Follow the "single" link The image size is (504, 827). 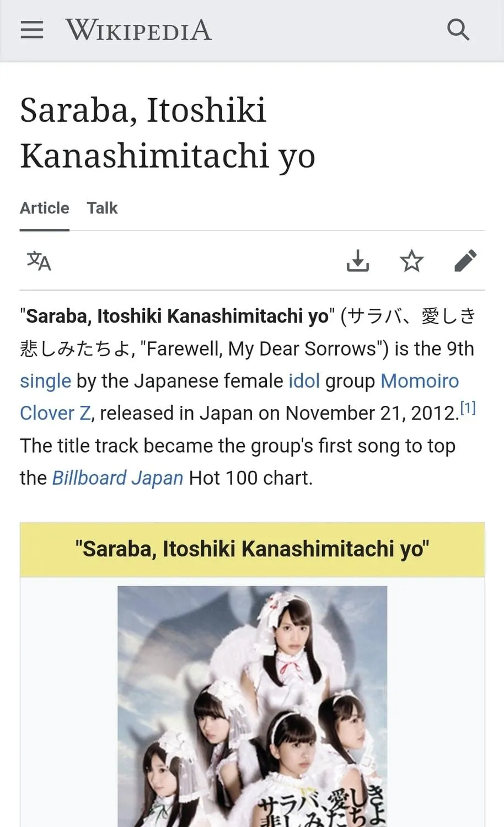click(x=45, y=381)
